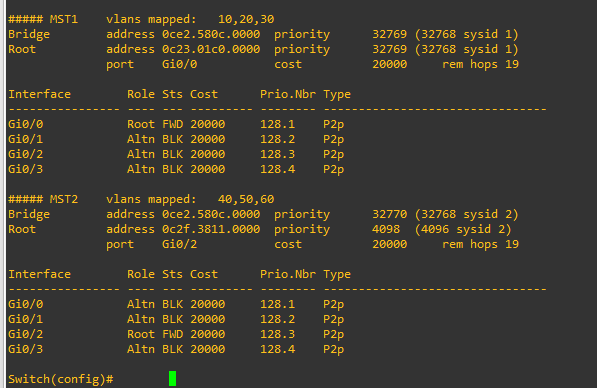Screen dimensions: 597x388
Task: Click P2p type in MST1 Gi0/1 row
Action: click(334, 139)
